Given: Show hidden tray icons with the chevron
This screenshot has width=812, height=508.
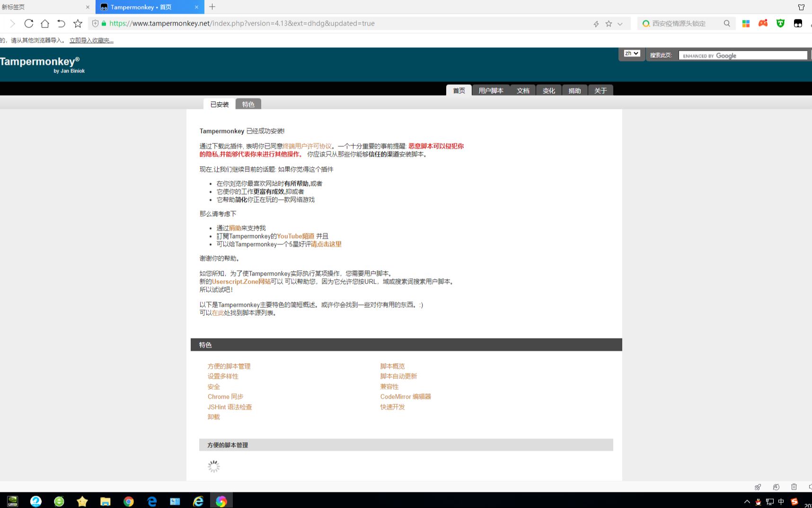Looking at the screenshot, I should point(747,502).
